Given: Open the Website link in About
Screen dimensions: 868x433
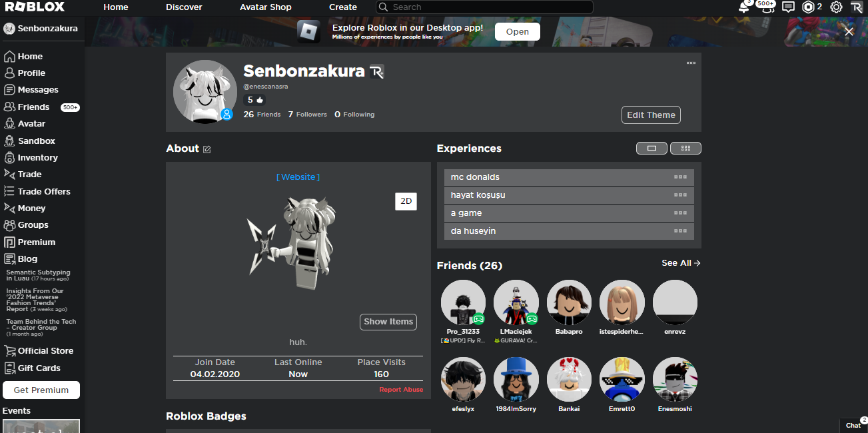Looking at the screenshot, I should (298, 177).
